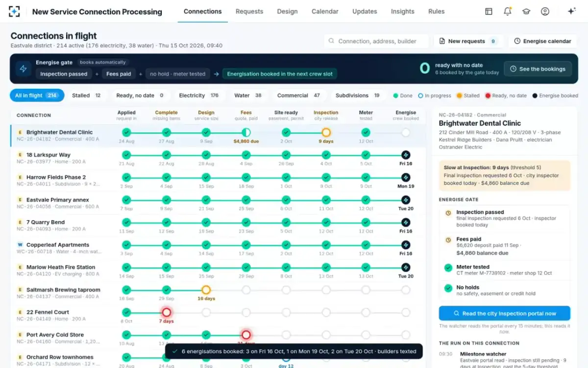
Task: Open the notifications bell
Action: click(508, 11)
